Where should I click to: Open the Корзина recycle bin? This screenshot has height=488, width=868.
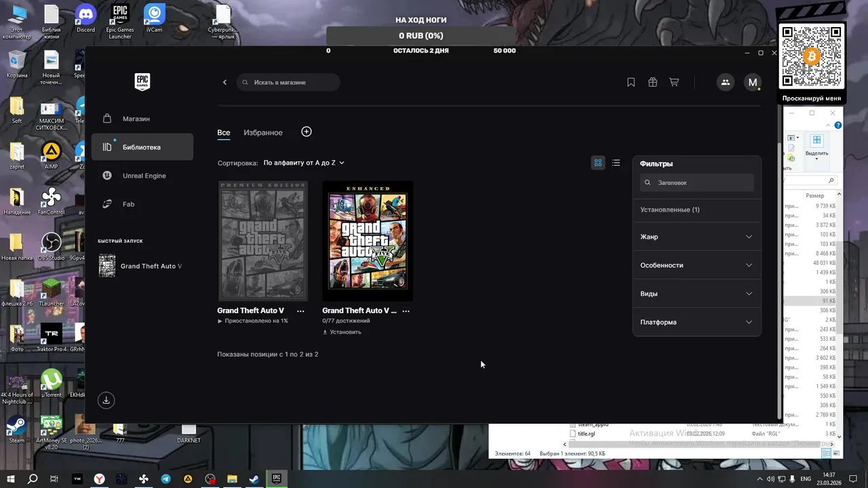click(17, 64)
